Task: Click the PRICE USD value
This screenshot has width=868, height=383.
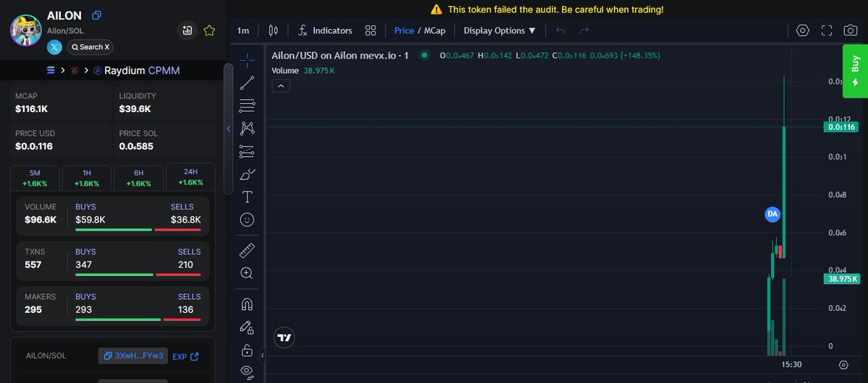Action: tap(34, 147)
